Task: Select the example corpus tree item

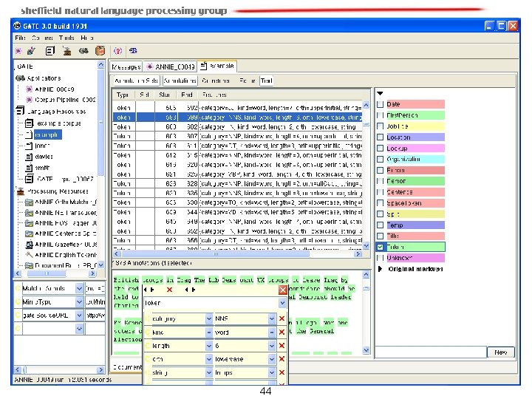Action: tap(58, 123)
